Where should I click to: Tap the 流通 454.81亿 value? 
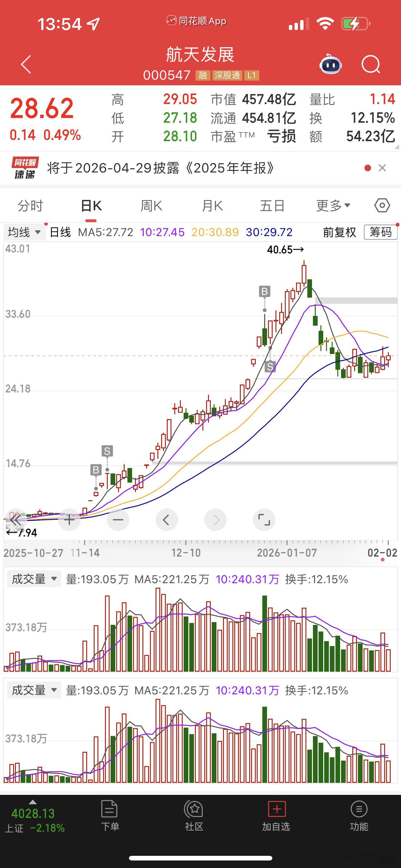[x=269, y=118]
